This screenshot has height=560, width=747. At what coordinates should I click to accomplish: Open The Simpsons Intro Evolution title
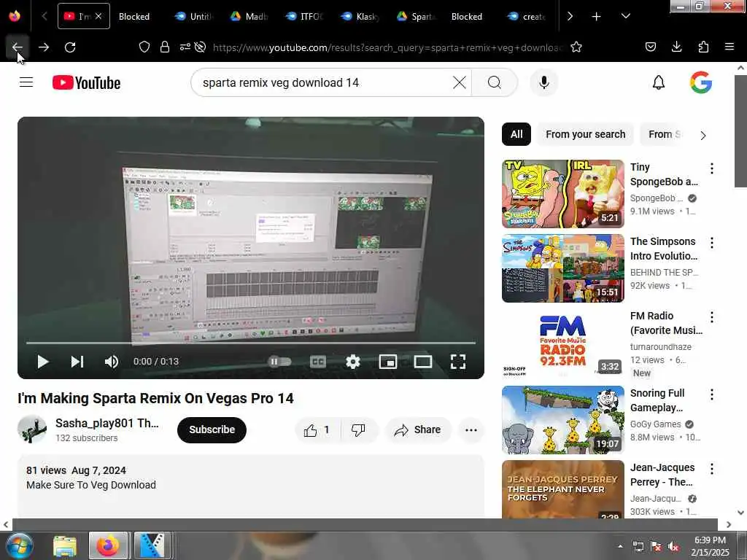[664, 249]
